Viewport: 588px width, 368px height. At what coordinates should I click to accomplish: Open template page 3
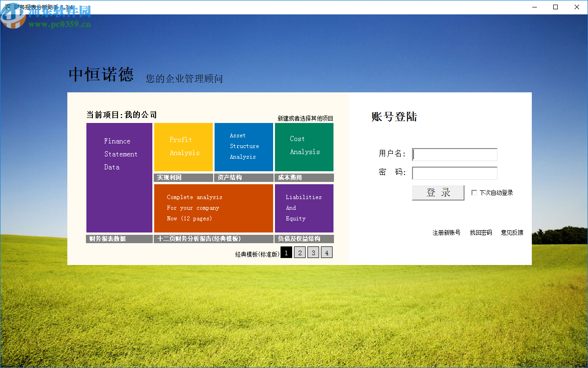tap(313, 252)
